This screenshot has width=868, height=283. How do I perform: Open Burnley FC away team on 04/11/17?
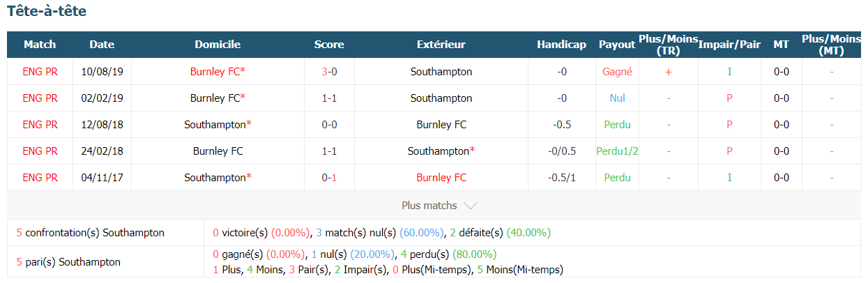click(441, 178)
